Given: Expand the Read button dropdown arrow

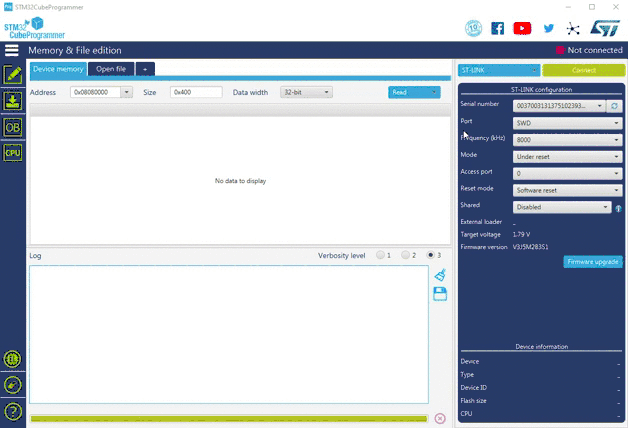Looking at the screenshot, I should [x=434, y=92].
